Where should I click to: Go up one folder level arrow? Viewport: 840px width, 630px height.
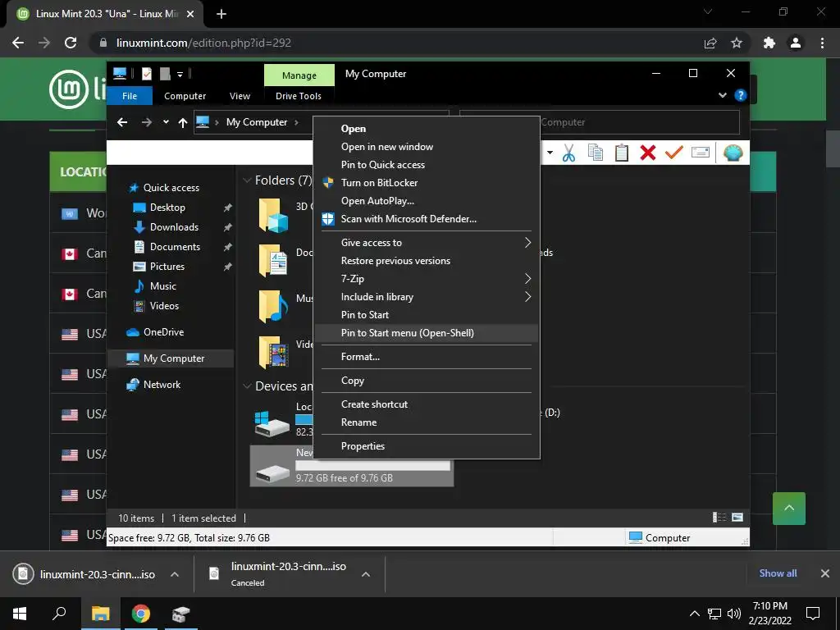(x=183, y=123)
